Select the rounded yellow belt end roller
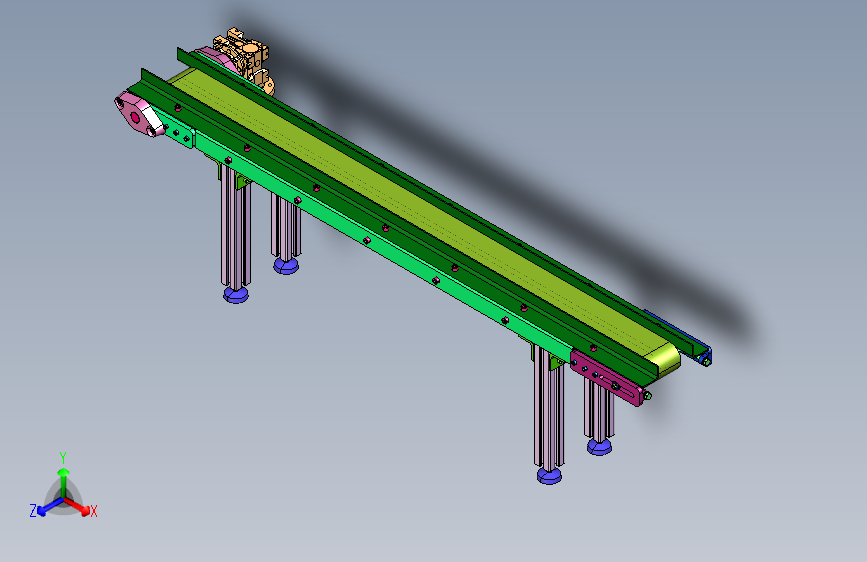867x562 pixels. coord(664,359)
